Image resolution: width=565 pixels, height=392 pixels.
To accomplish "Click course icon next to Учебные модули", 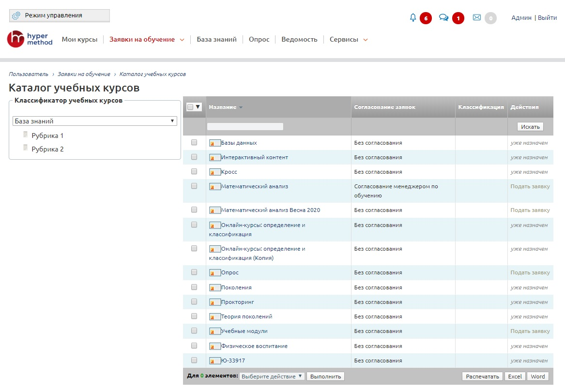I will pos(215,331).
